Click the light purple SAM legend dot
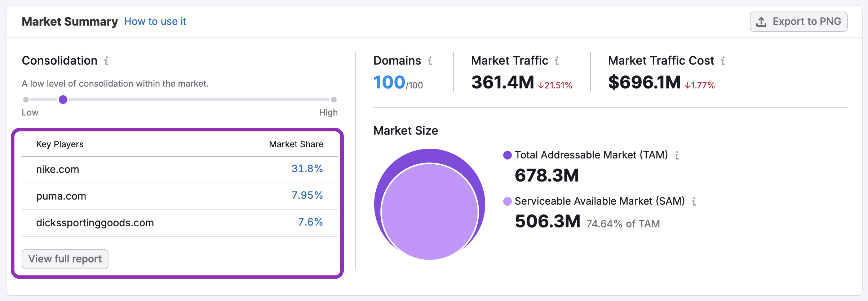This screenshot has width=868, height=301. (x=508, y=201)
